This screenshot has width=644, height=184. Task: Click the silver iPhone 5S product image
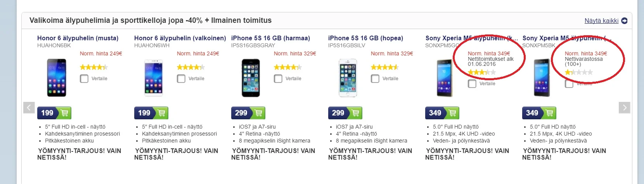pos(348,77)
